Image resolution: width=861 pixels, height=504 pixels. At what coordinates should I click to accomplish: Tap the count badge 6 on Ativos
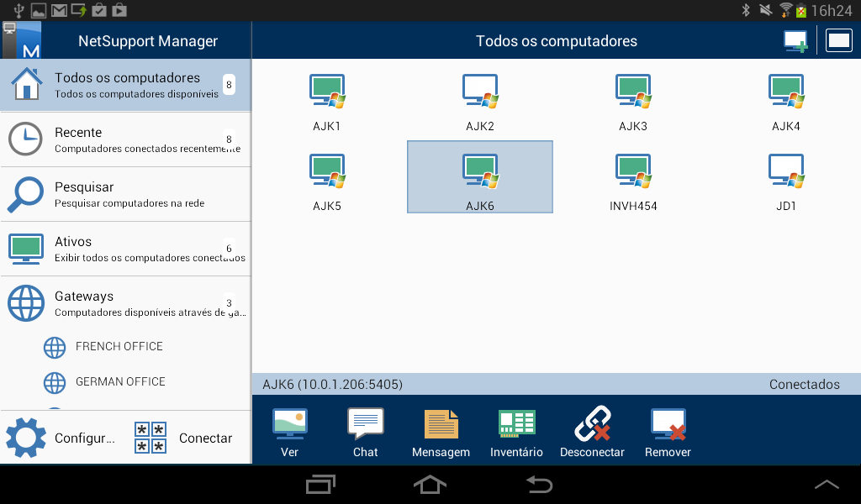coord(229,249)
